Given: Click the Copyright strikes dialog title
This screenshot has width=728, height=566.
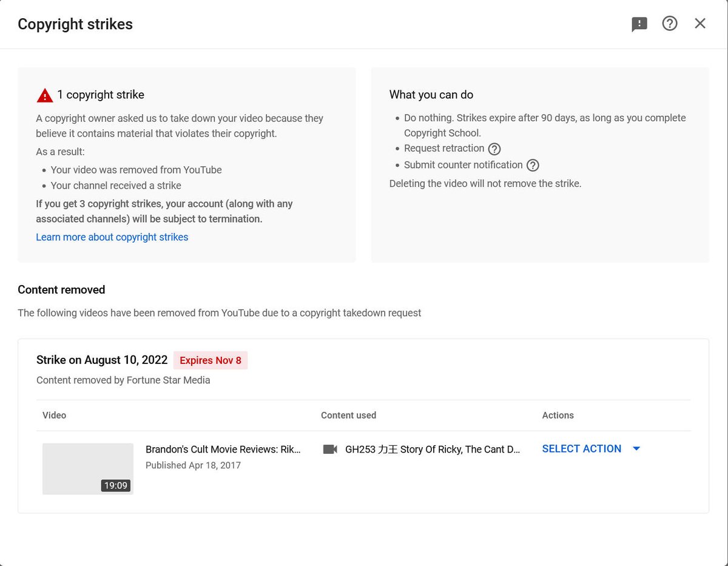Looking at the screenshot, I should point(75,24).
